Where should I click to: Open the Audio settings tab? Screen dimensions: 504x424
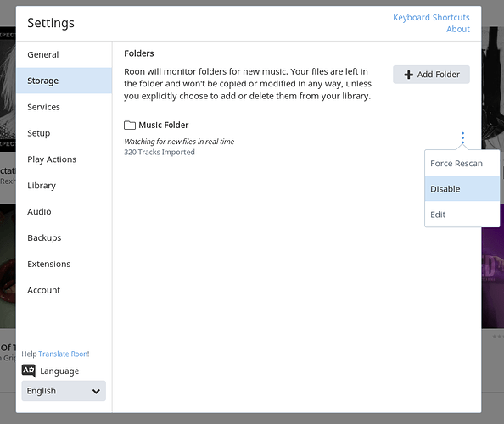[x=64, y=212]
